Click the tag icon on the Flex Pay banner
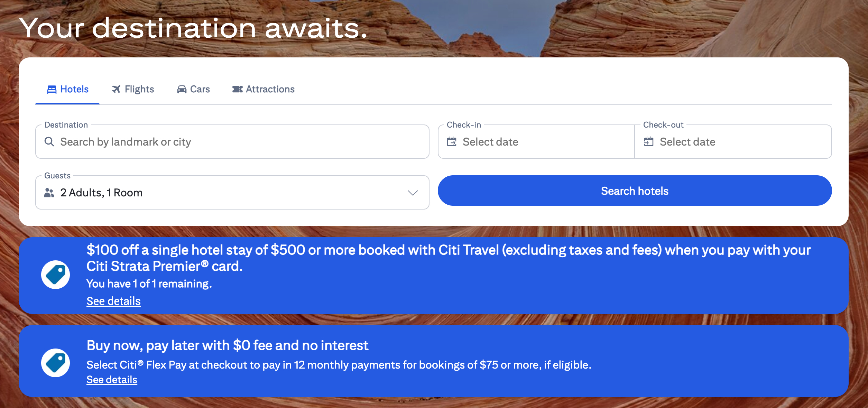 point(55,363)
